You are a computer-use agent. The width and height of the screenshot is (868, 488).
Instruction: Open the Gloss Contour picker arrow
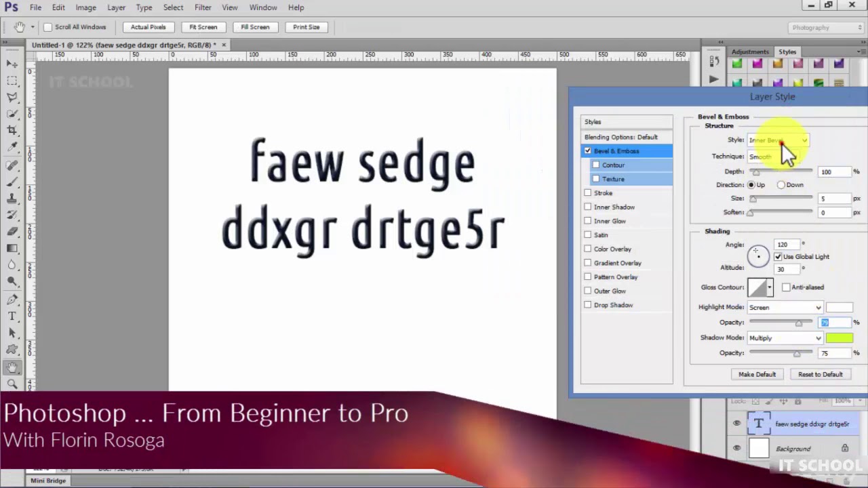(x=769, y=287)
